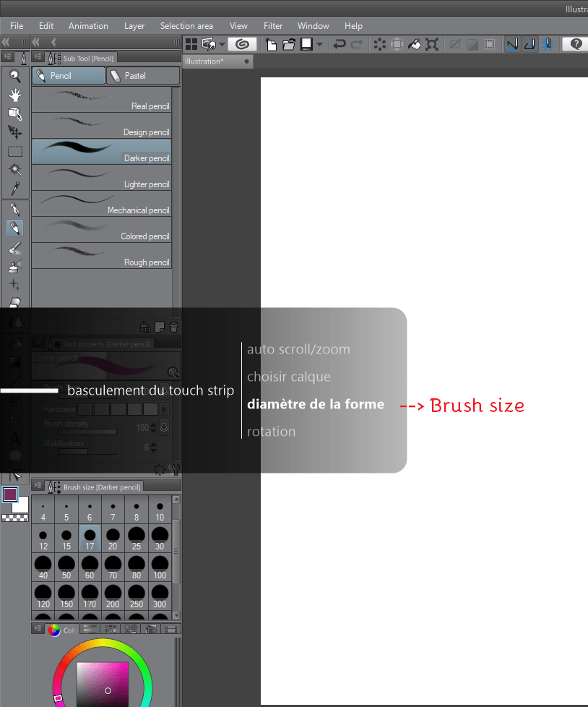Choose the Design pencil sub tool
This screenshot has width=588, height=707.
tap(101, 126)
